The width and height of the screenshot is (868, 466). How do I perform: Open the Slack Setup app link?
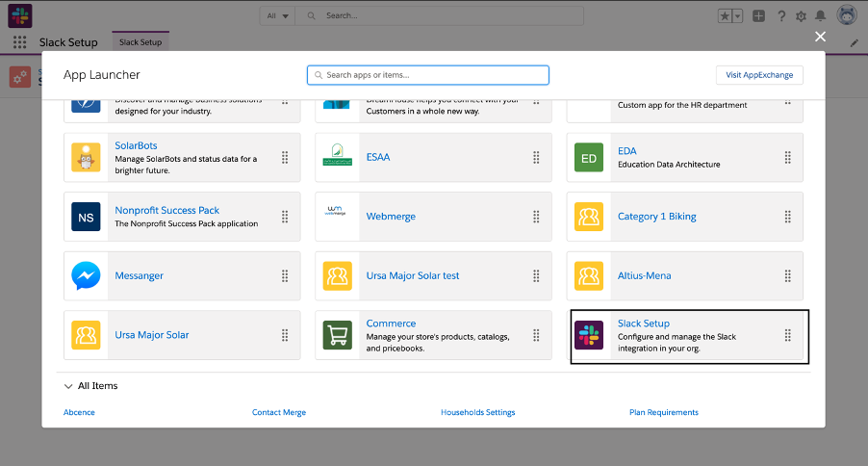pos(644,324)
